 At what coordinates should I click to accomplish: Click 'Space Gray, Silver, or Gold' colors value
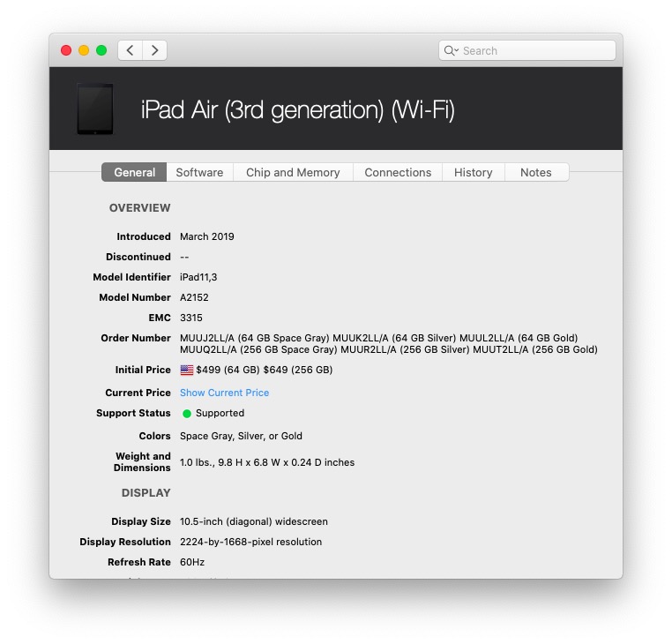pos(241,436)
